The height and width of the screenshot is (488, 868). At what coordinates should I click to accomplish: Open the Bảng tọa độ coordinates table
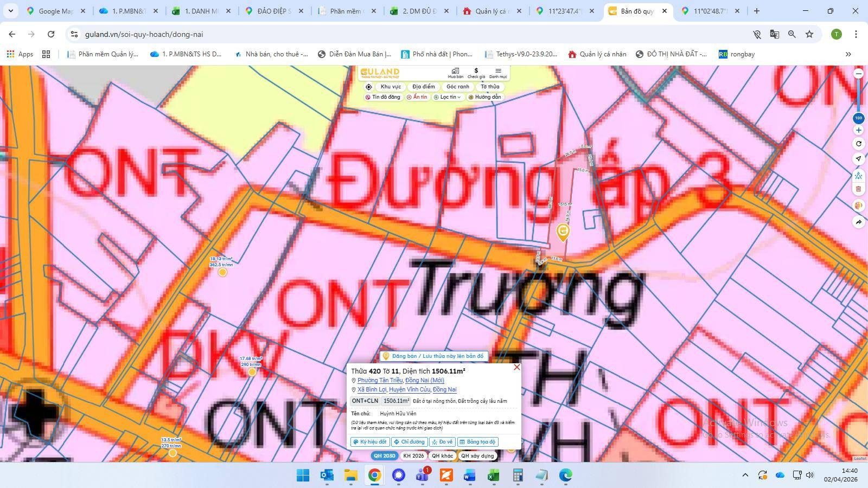[478, 442]
